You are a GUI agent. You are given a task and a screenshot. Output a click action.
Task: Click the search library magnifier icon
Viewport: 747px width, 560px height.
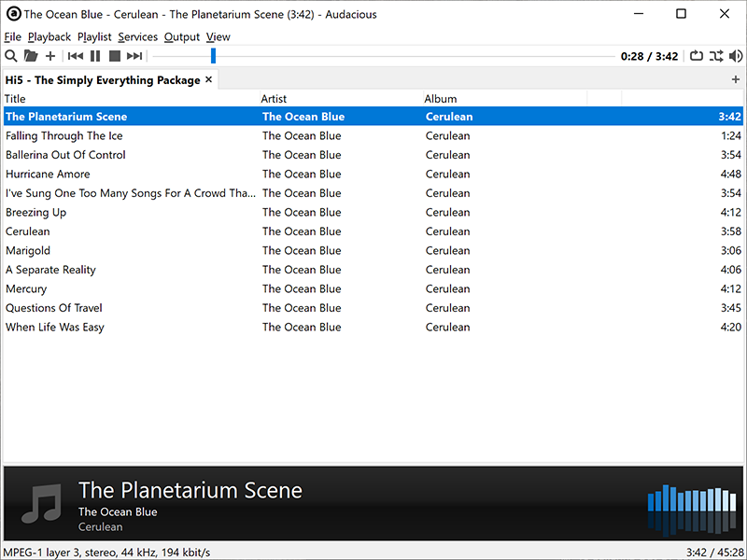click(11, 56)
